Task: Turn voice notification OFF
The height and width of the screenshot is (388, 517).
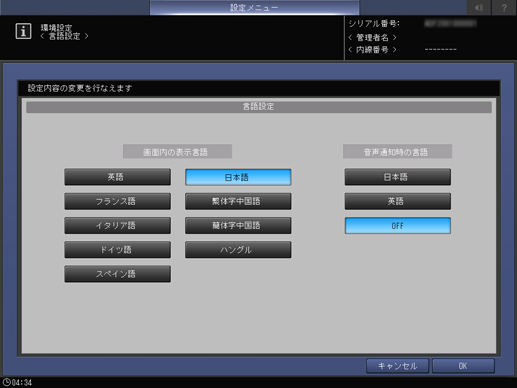Action: (x=398, y=226)
